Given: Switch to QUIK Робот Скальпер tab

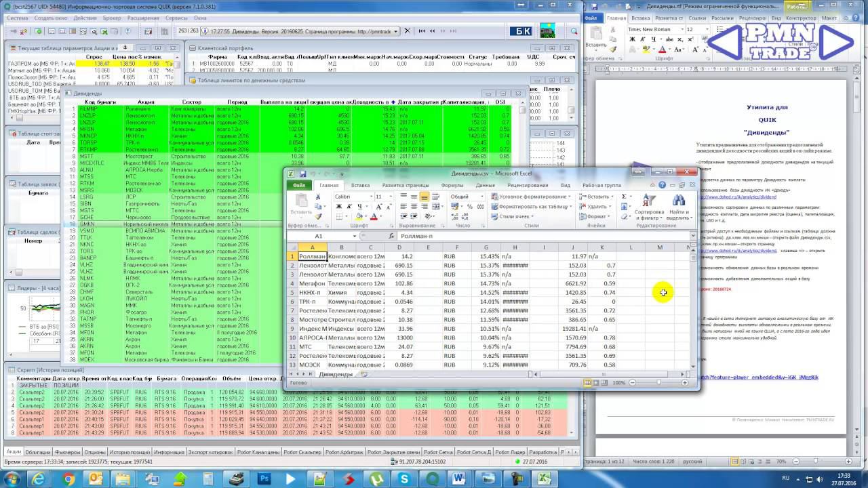Looking at the screenshot, I should 301,451.
